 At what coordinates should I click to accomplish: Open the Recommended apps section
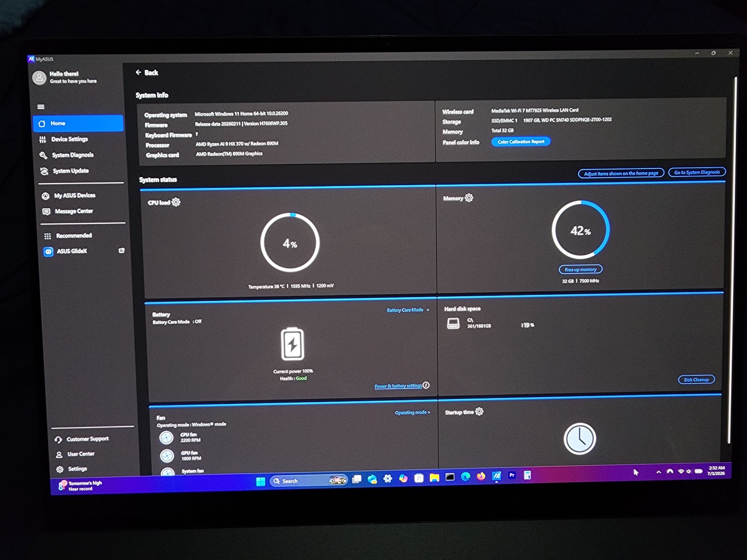click(x=73, y=236)
